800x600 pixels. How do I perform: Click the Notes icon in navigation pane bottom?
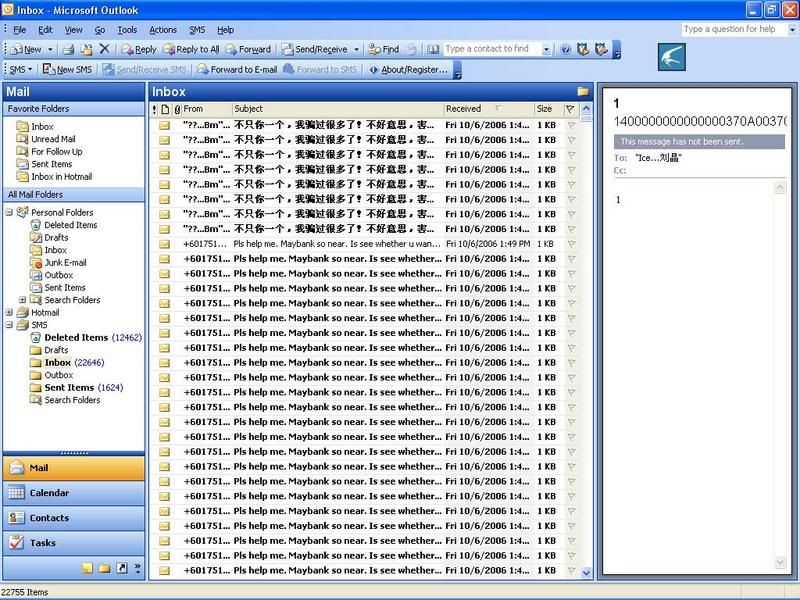pyautogui.click(x=88, y=568)
